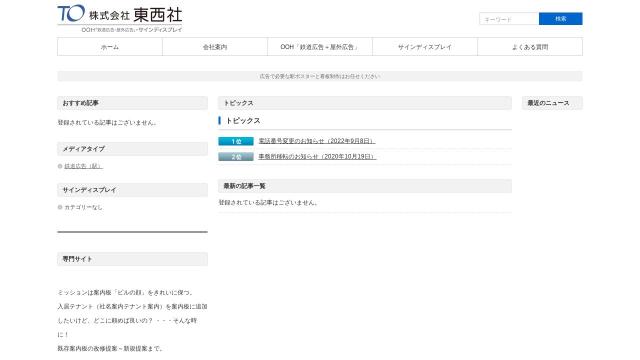Open the 電話番号変更のお知らせ topic link
Image resolution: width=640 pixels, height=360 pixels.
click(x=317, y=141)
